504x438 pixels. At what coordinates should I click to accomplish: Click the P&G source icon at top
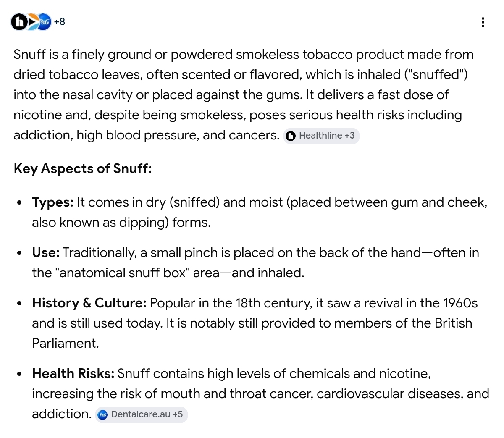tap(44, 22)
